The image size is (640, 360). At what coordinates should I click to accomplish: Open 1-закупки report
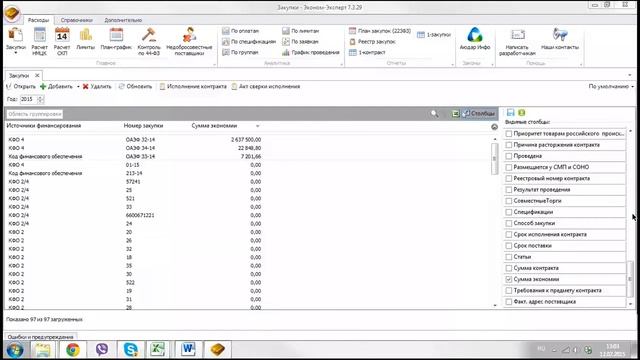pyautogui.click(x=434, y=35)
